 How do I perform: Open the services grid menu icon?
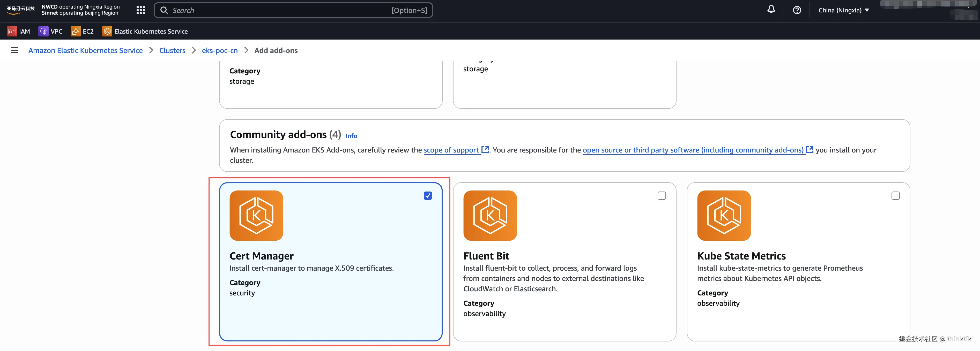[140, 10]
